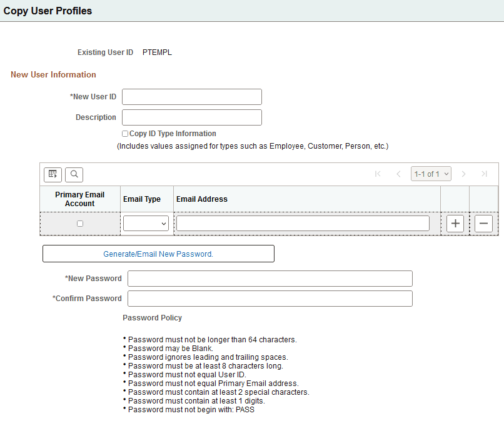The height and width of the screenshot is (421, 504).
Task: Delete the email row with minus icon
Action: click(x=483, y=223)
